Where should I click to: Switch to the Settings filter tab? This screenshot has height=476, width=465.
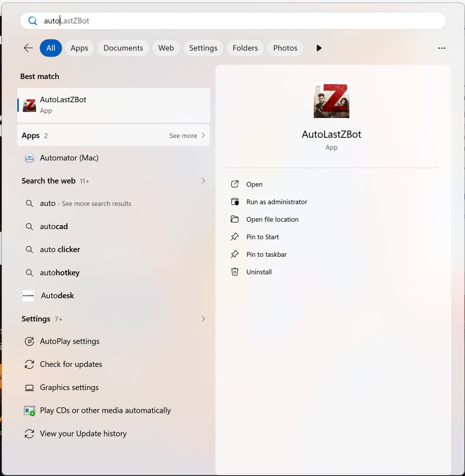coord(203,48)
